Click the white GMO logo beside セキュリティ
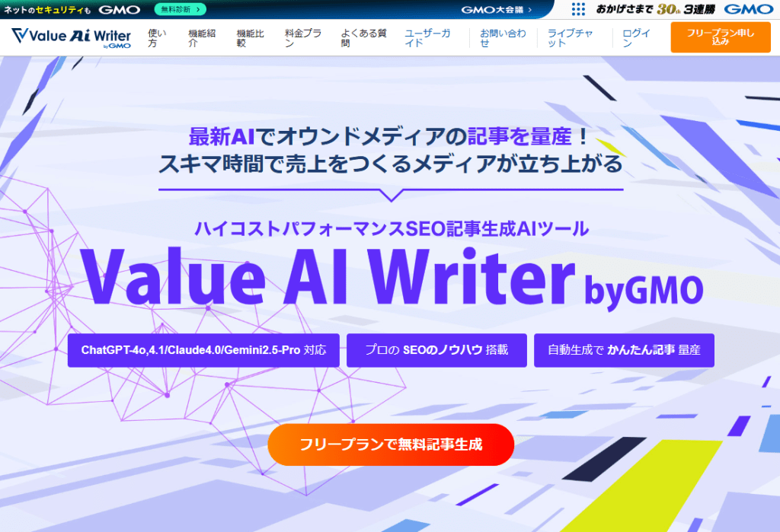The height and width of the screenshot is (532, 780). (120, 9)
